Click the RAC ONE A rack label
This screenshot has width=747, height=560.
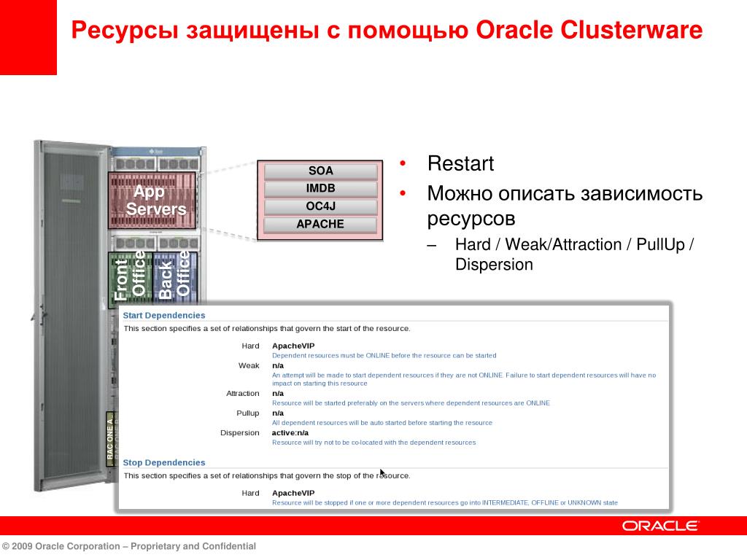click(110, 438)
